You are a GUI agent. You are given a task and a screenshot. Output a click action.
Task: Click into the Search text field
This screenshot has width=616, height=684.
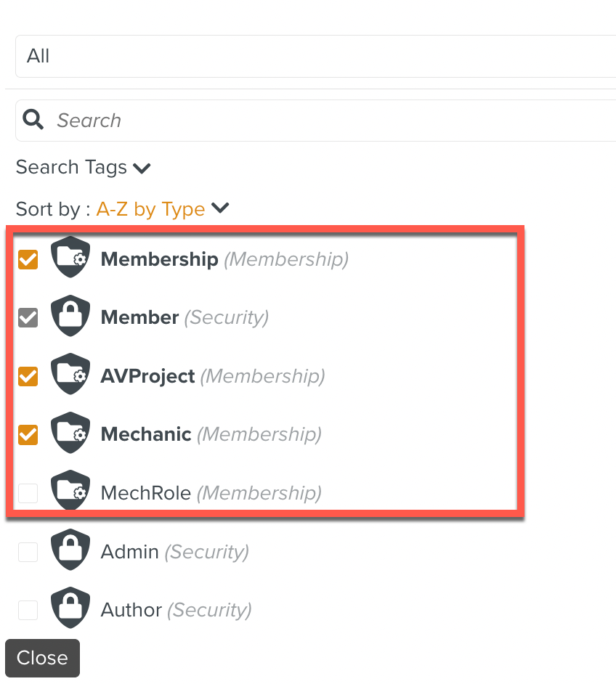pyautogui.click(x=327, y=120)
